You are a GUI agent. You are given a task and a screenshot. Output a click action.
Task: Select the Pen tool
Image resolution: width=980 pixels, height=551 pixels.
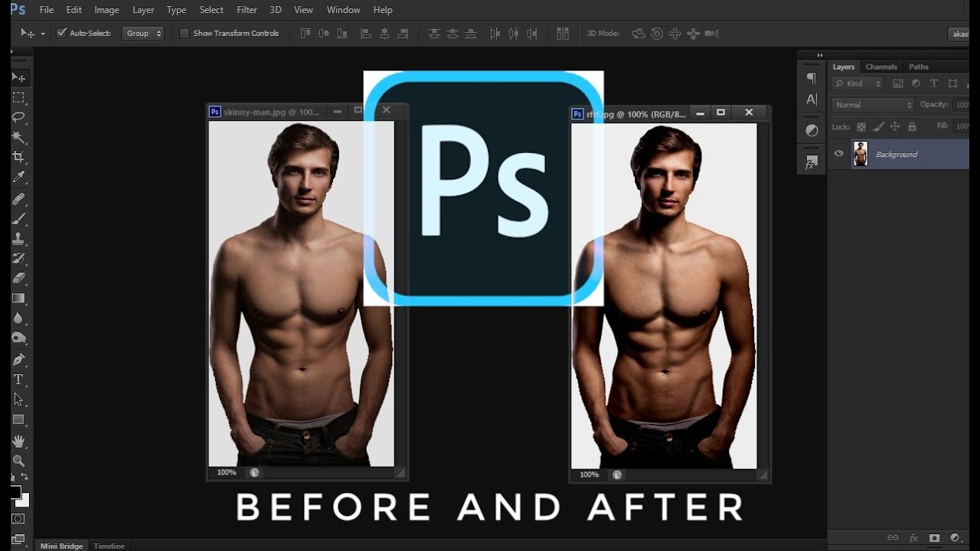[x=18, y=360]
